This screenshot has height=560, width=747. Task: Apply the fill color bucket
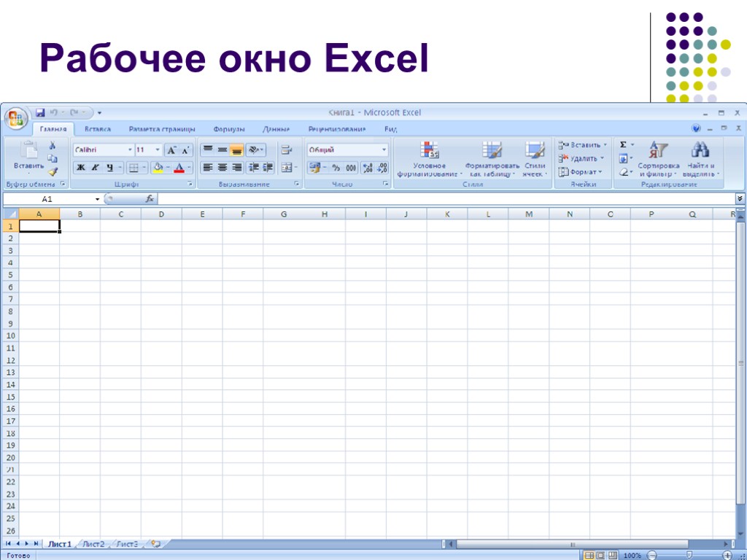pyautogui.click(x=158, y=167)
